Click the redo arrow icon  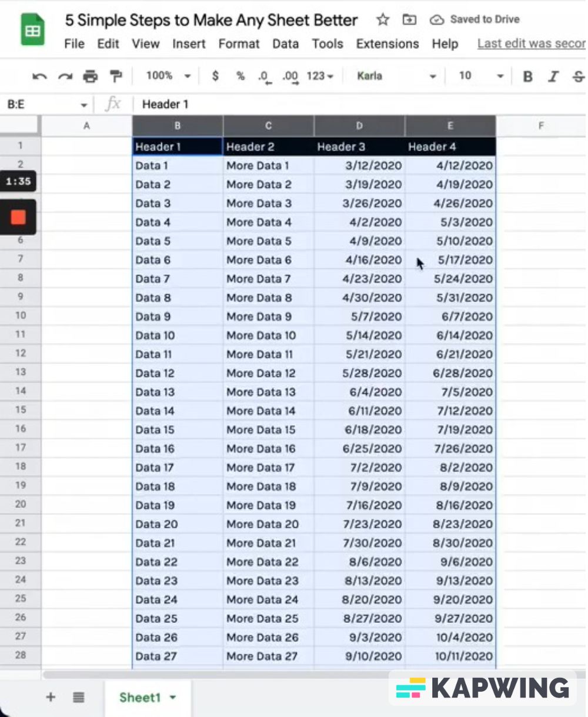[65, 76]
